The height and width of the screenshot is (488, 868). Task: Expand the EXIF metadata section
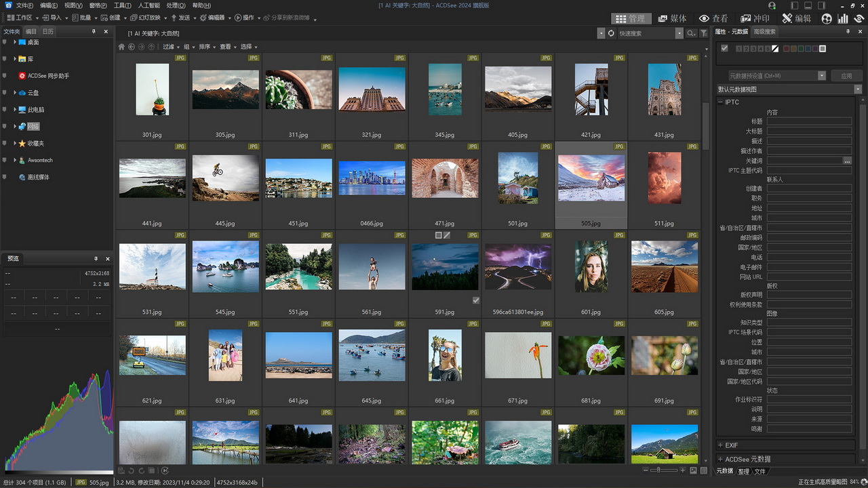[720, 445]
